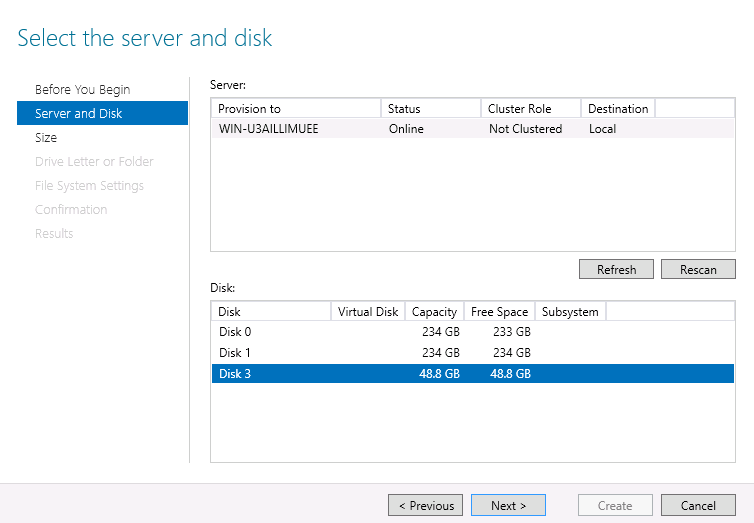Click the Subsystem column header
The image size is (754, 523).
570,311
